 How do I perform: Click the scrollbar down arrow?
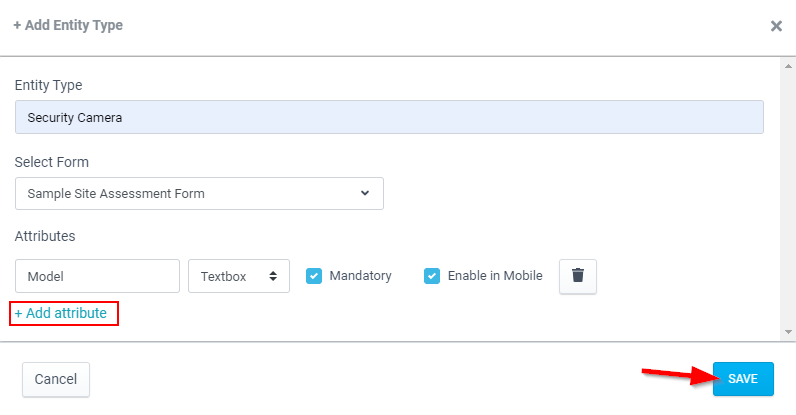tap(788, 332)
